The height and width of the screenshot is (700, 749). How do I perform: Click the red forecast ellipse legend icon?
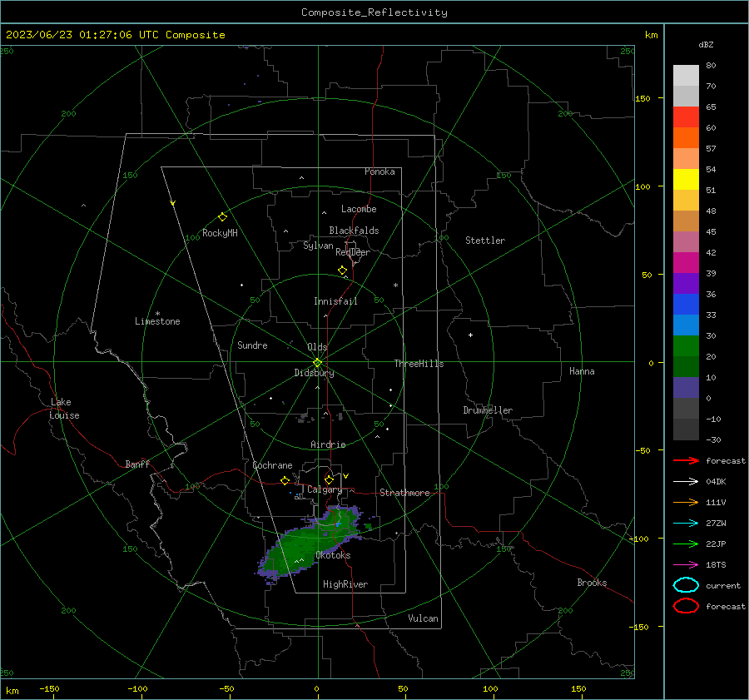coord(686,606)
